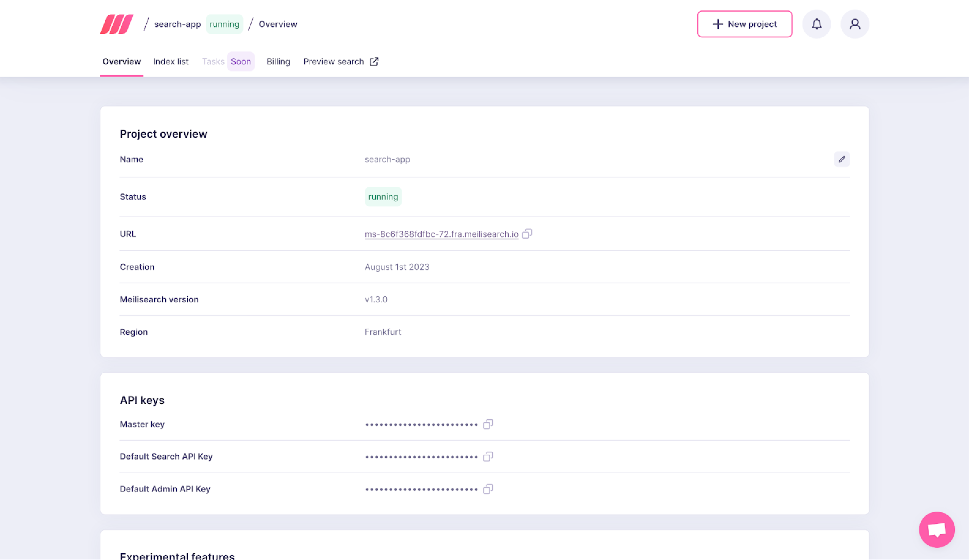Viewport: 969px width, 560px height.
Task: Click the search-app breadcrumb
Action: (x=177, y=24)
